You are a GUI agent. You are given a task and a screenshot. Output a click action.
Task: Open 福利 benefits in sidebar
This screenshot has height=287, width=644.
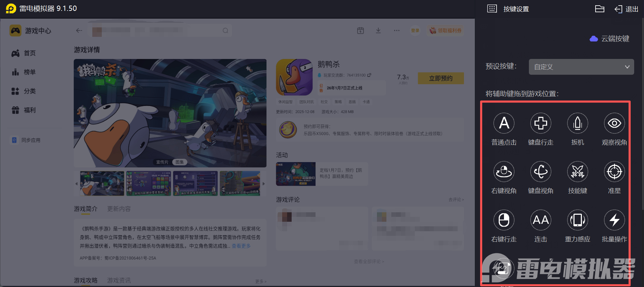24,110
